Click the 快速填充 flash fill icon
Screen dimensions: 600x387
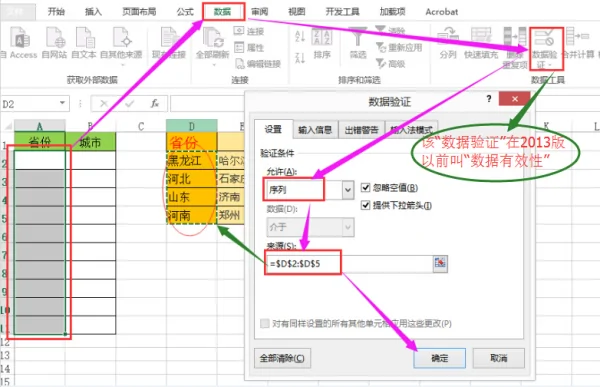[x=481, y=37]
